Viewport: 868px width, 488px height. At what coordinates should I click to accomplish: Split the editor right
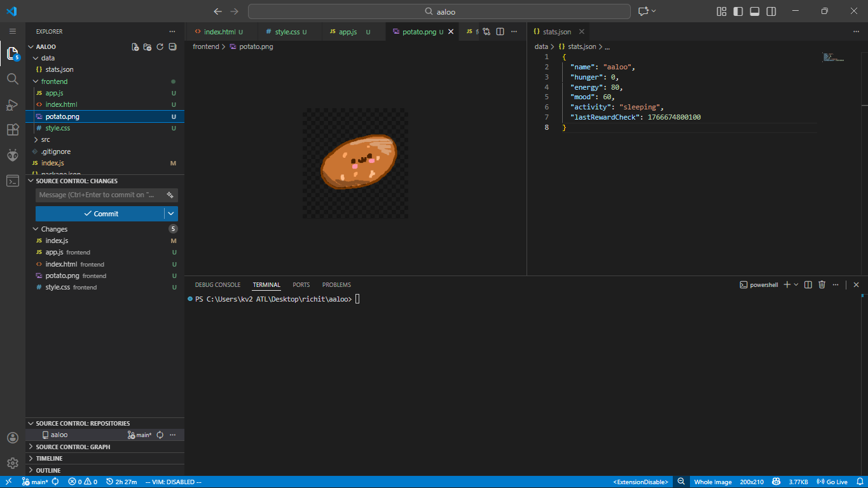[x=500, y=32]
